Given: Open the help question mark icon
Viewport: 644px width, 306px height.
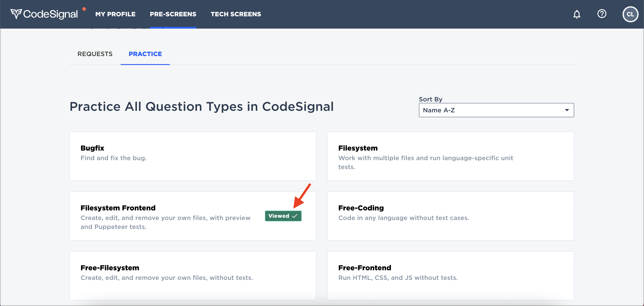Looking at the screenshot, I should (601, 14).
